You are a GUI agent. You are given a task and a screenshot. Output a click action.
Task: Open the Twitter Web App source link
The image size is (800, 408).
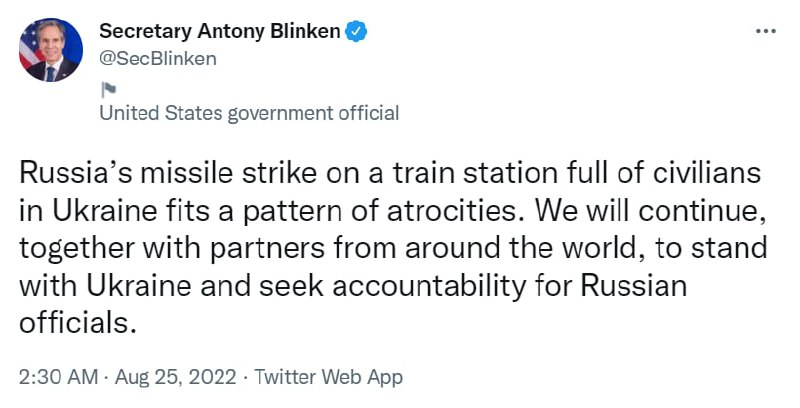pos(329,377)
